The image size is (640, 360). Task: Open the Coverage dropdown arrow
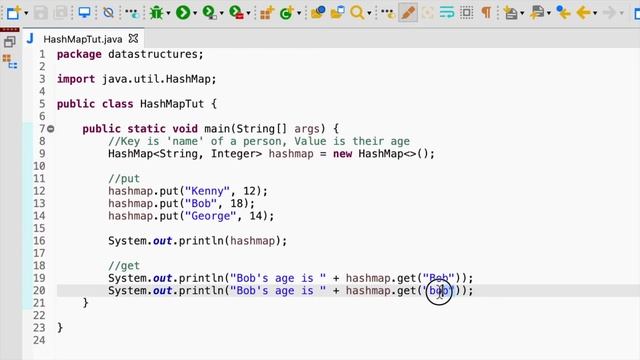222,13
